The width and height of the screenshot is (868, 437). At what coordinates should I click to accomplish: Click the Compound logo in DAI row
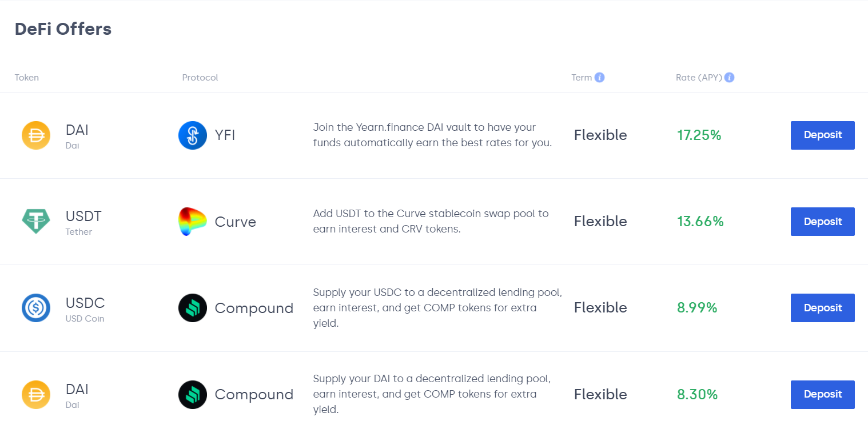point(193,395)
